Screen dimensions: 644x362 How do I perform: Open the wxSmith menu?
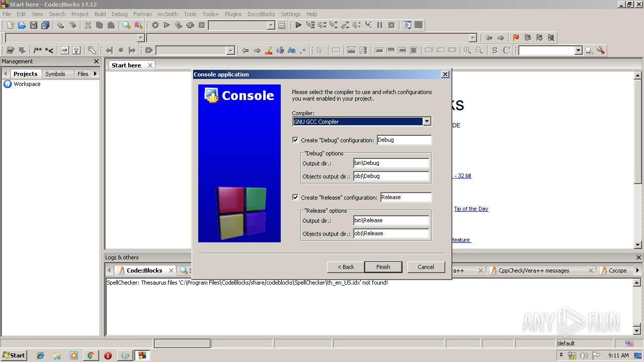168,14
